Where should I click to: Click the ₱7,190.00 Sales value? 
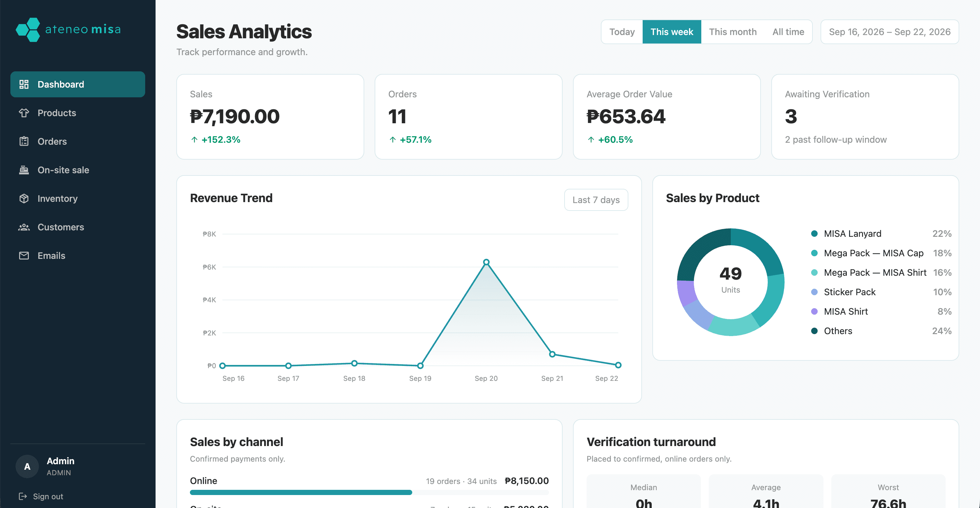click(235, 116)
